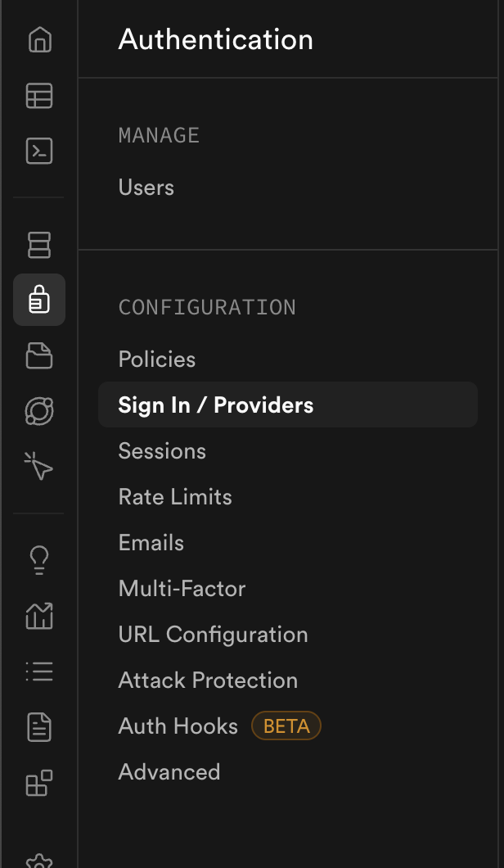Screen dimensions: 504x868
Task: Open the API Docs document icon
Action: tap(39, 727)
